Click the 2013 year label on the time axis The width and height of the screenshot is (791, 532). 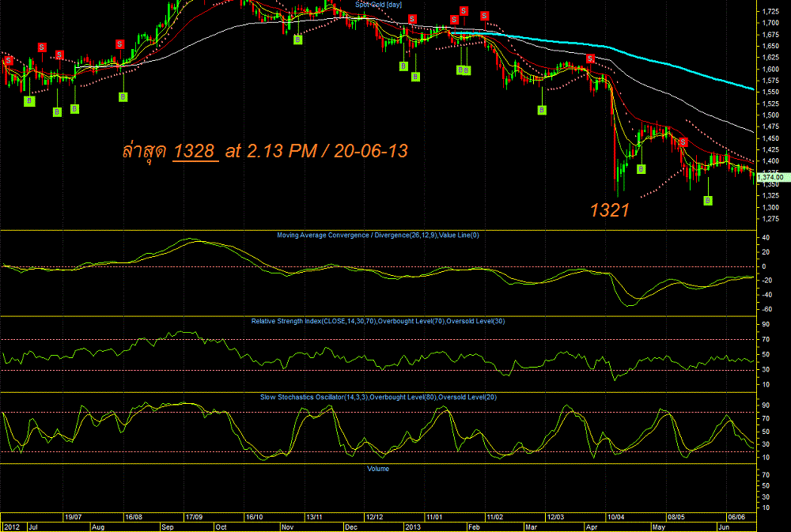[413, 527]
